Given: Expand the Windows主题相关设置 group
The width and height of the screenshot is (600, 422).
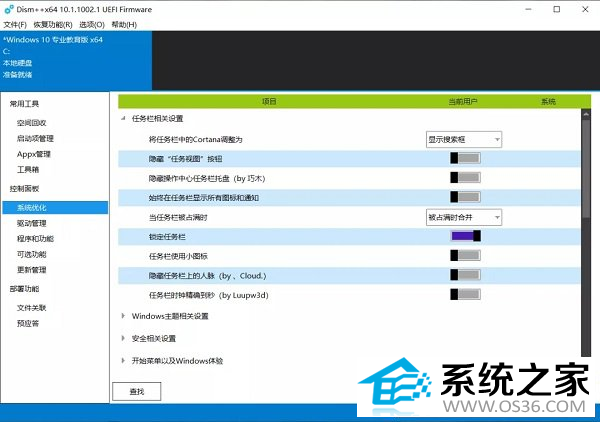Looking at the screenshot, I should (123, 316).
